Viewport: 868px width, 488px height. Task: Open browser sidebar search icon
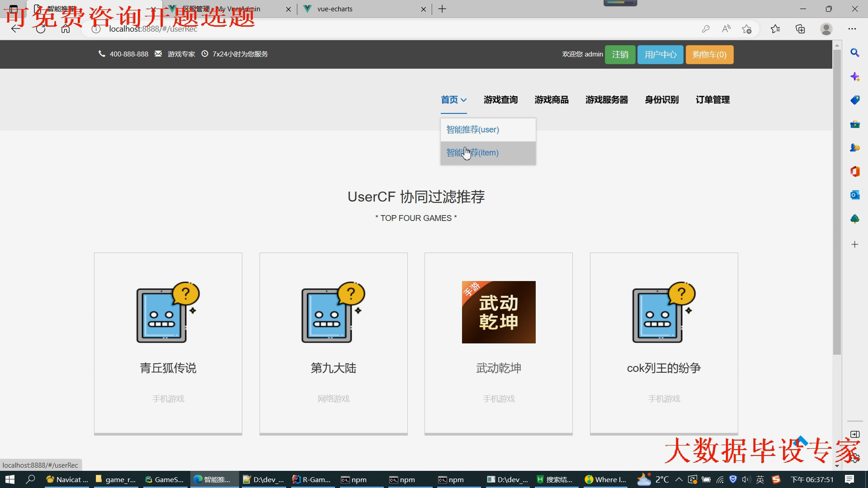(x=854, y=53)
